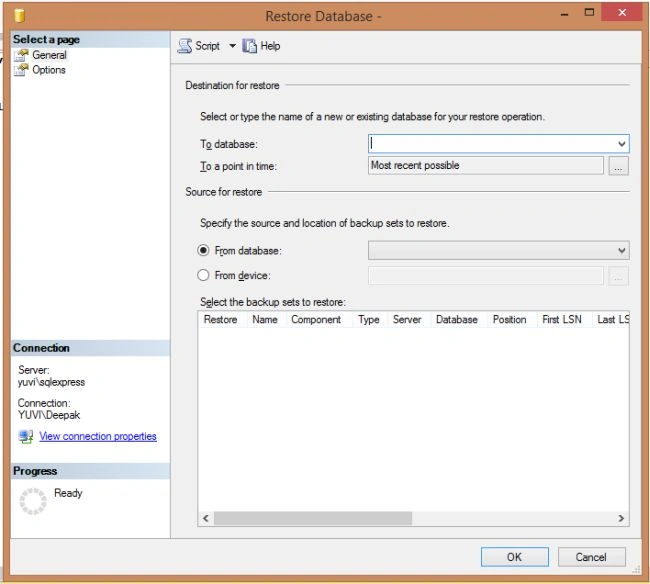Click the Script toolbar icon
This screenshot has width=650, height=584.
185,46
